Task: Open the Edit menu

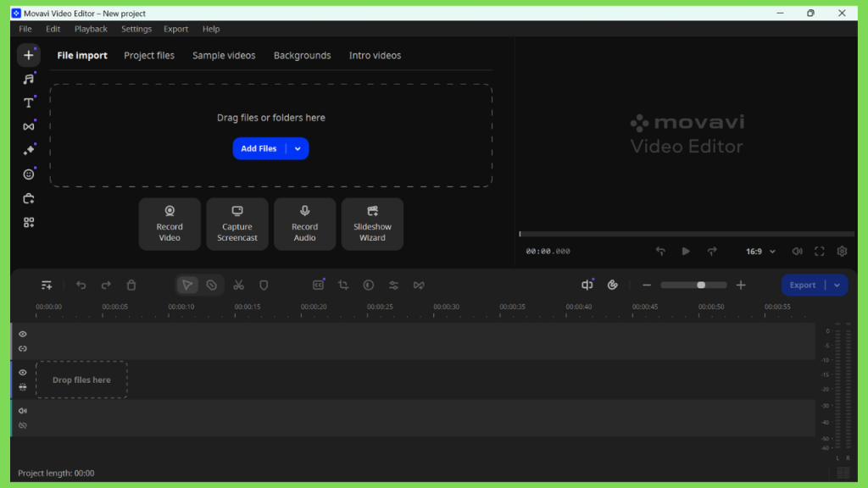Action: [53, 29]
